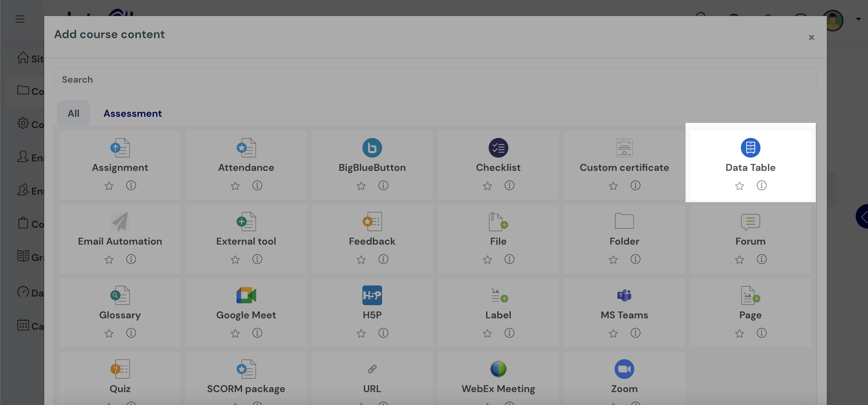The image size is (868, 405).
Task: Choose the Glossary activity icon
Action: tap(120, 295)
